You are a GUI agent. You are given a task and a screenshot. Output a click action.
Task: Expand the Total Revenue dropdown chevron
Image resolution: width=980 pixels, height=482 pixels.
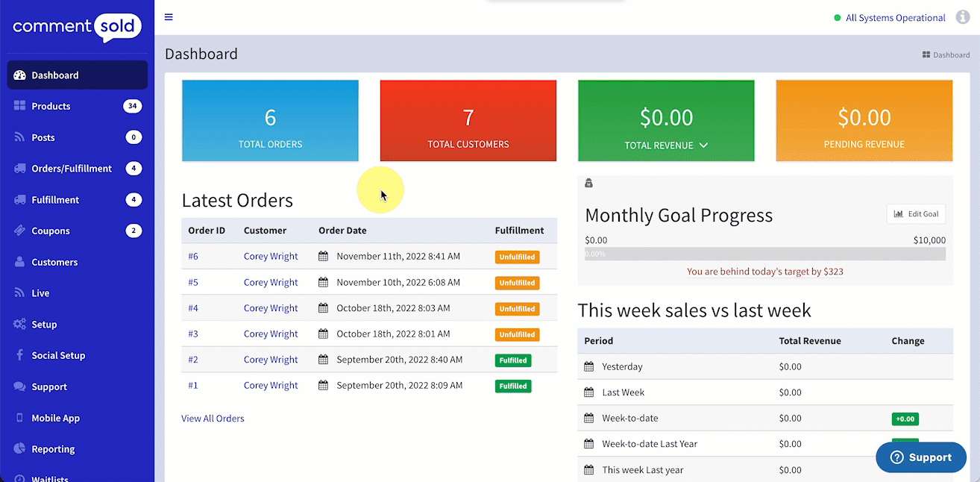(x=703, y=145)
